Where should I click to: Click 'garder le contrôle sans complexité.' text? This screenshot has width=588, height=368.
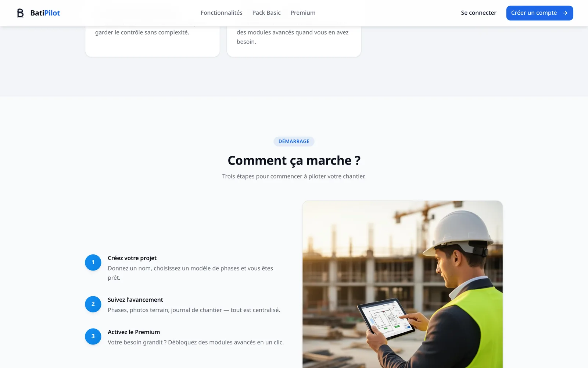[x=142, y=32]
